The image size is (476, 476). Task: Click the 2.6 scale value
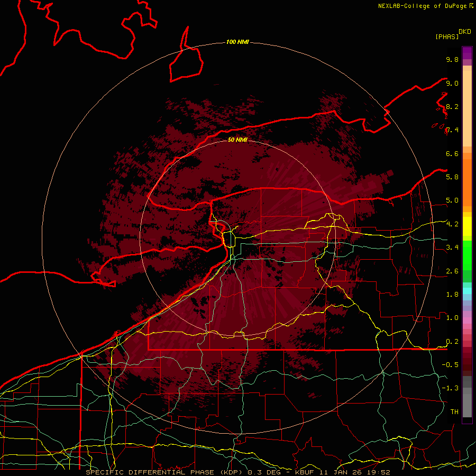pos(452,271)
